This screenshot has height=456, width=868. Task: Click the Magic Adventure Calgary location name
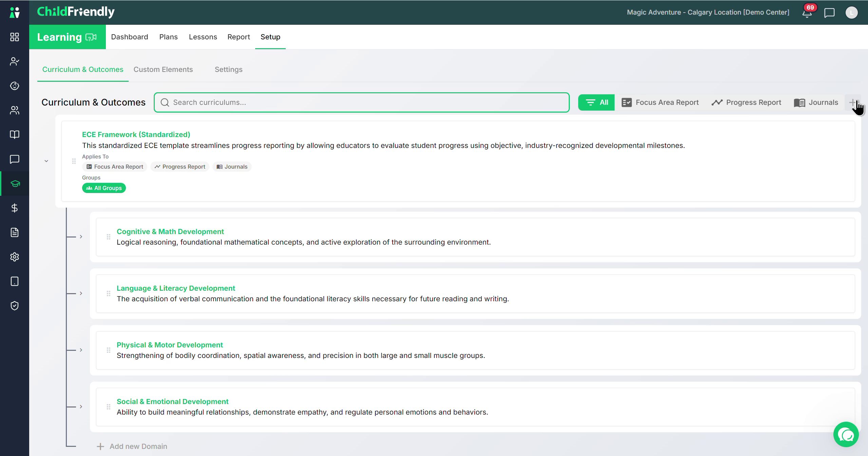708,13
